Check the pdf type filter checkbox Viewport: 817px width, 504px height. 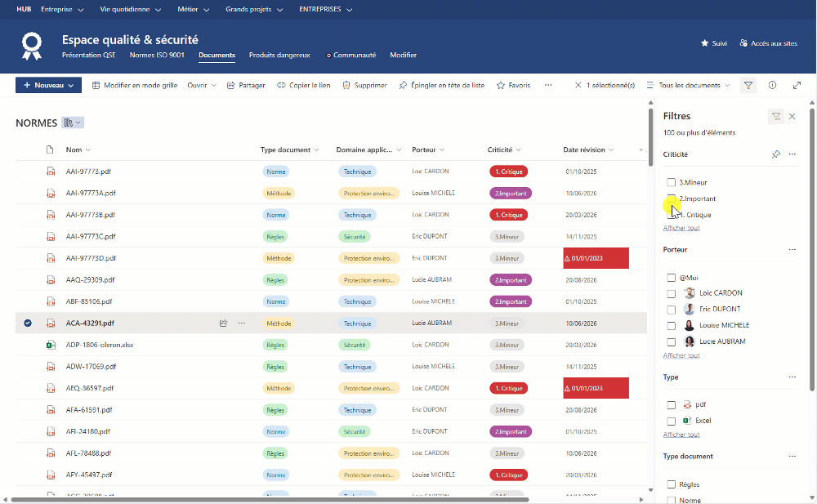[671, 405]
